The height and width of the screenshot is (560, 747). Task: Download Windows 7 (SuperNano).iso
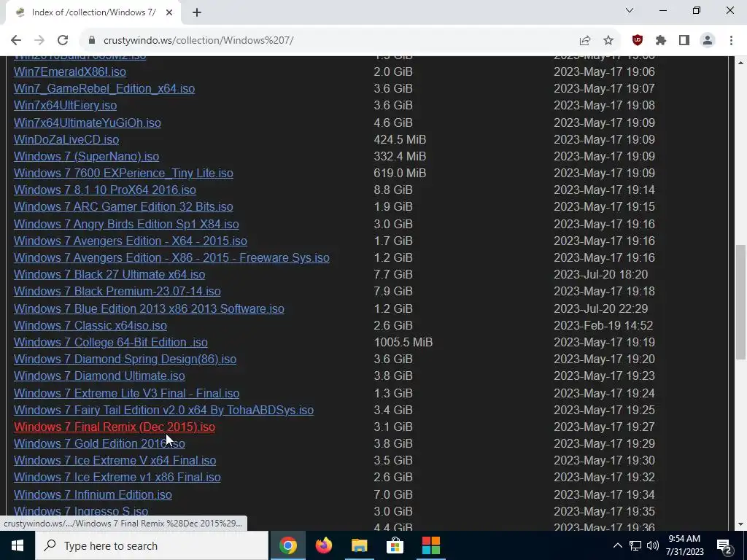point(86,156)
